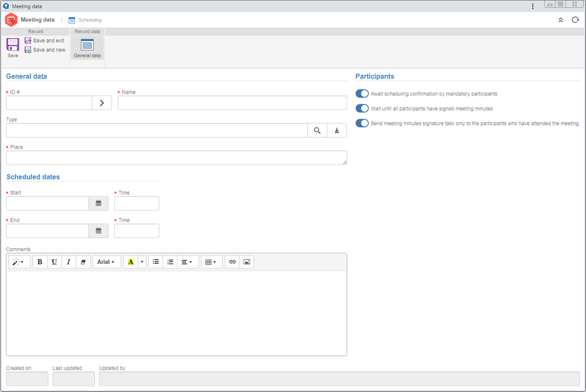Viewport: 586px width, 392px height.
Task: Open the magic wand style dropdown
Action: [x=18, y=262]
